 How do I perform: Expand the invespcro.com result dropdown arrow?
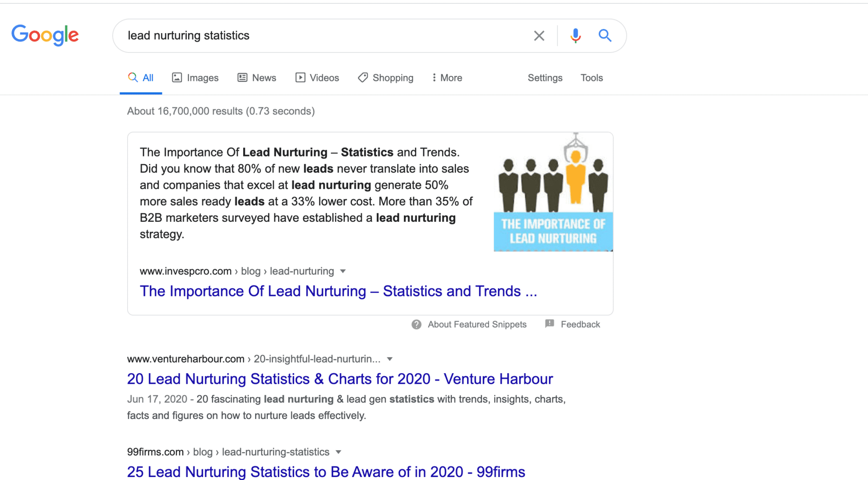343,271
